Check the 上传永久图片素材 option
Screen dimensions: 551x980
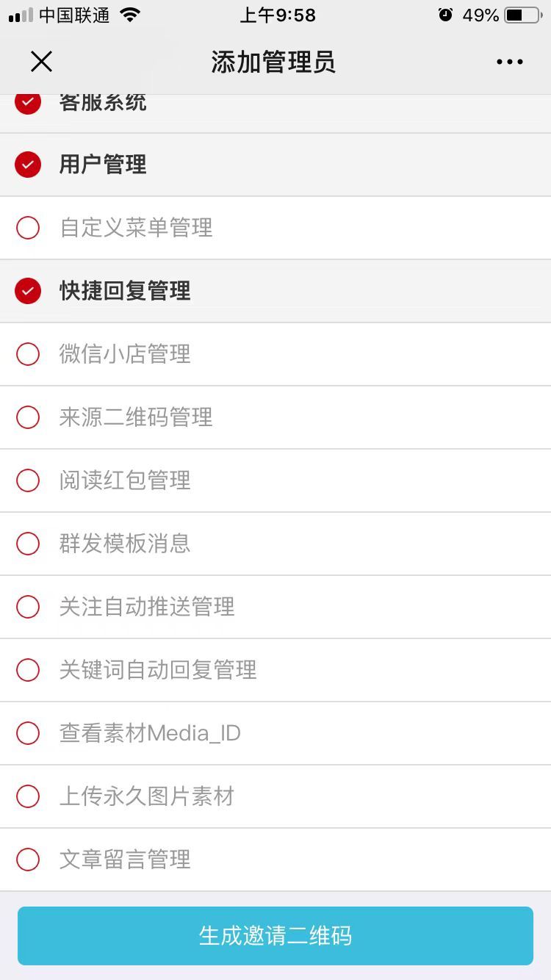(28, 796)
